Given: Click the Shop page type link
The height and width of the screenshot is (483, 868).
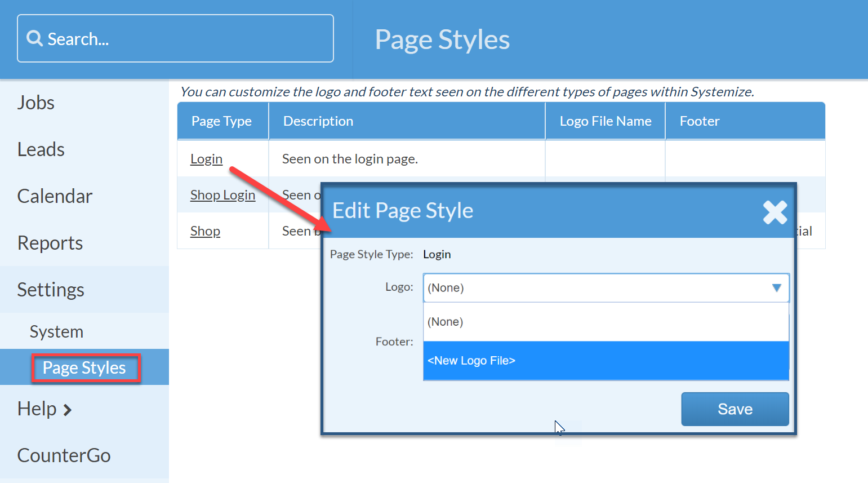Looking at the screenshot, I should [x=204, y=231].
